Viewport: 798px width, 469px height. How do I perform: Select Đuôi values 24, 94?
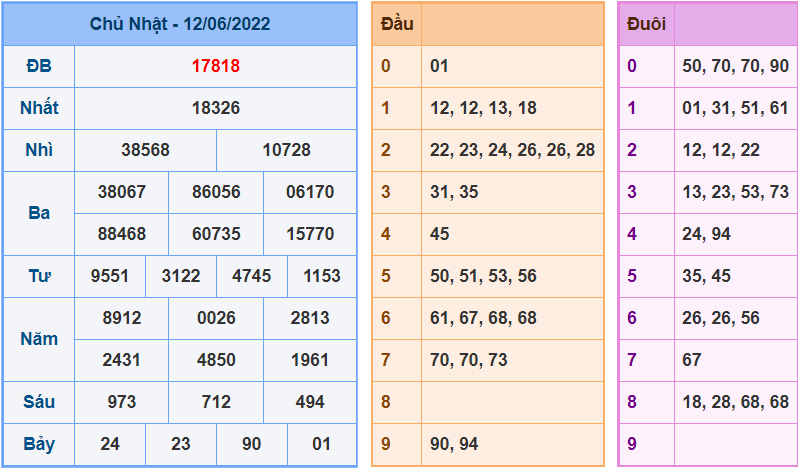pos(706,234)
